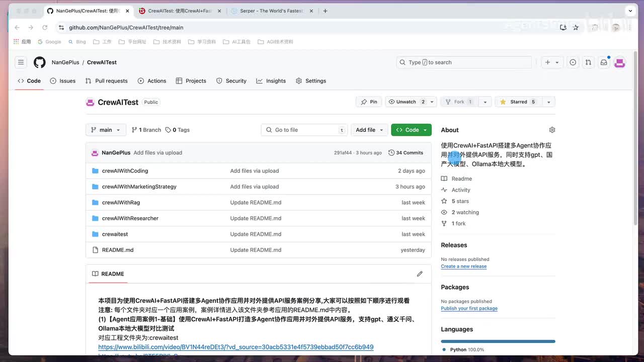Click NanGePlus owner breadcrumb link

tap(65, 62)
